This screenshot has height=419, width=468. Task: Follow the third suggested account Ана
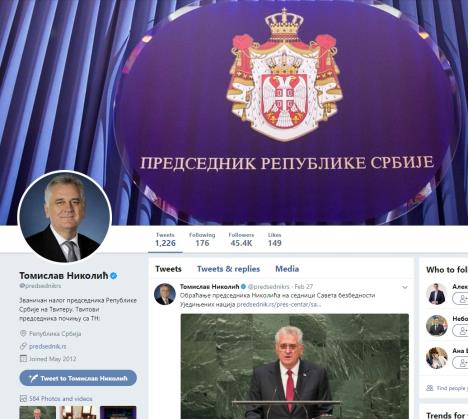pyautogui.click(x=462, y=363)
